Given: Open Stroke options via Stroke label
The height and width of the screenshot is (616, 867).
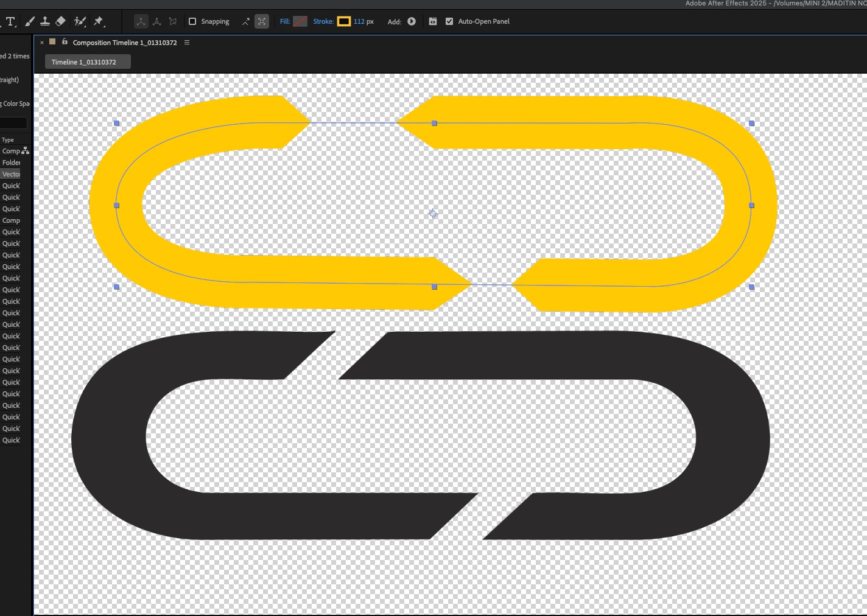Looking at the screenshot, I should click(x=323, y=21).
